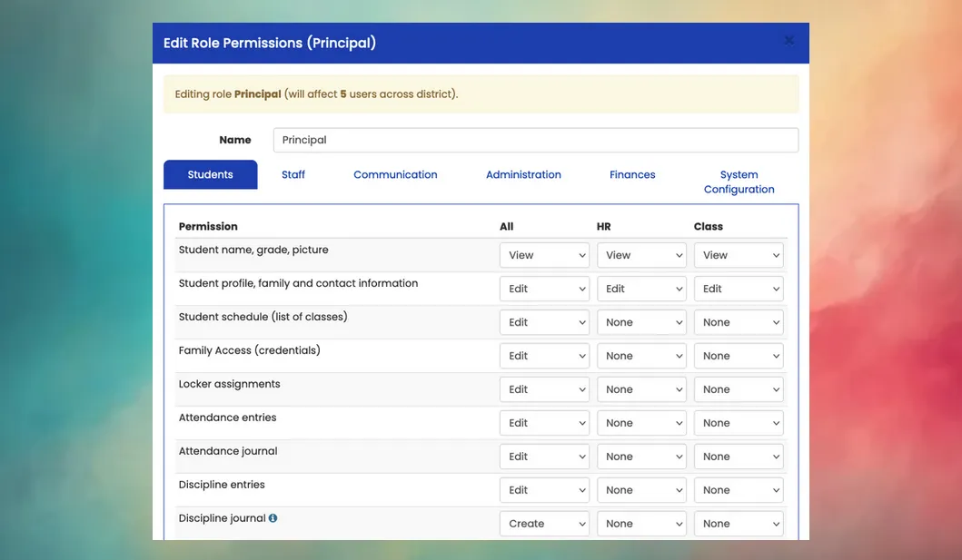The width and height of the screenshot is (962, 560).
Task: Click the close icon on the dialog header
Action: coord(789,40)
